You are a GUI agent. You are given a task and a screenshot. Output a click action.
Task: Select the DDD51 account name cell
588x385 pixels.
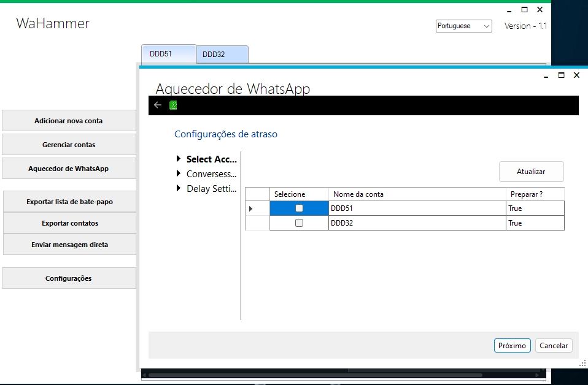[x=417, y=208]
